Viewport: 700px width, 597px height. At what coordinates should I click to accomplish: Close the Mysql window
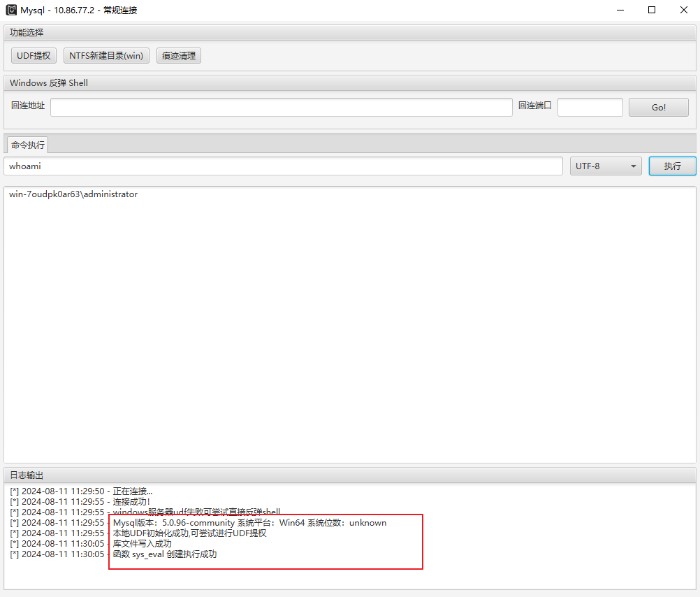point(683,10)
